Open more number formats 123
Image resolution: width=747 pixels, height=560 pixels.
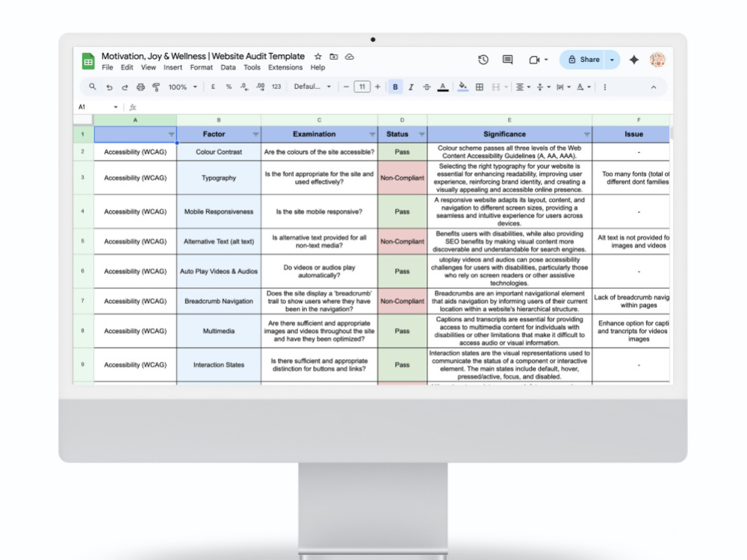pos(276,87)
